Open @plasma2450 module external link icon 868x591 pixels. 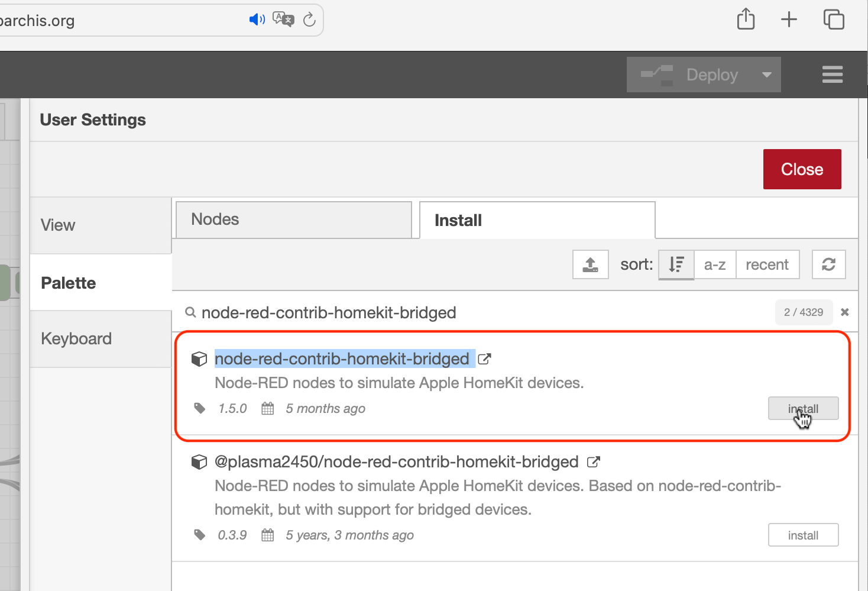(594, 462)
